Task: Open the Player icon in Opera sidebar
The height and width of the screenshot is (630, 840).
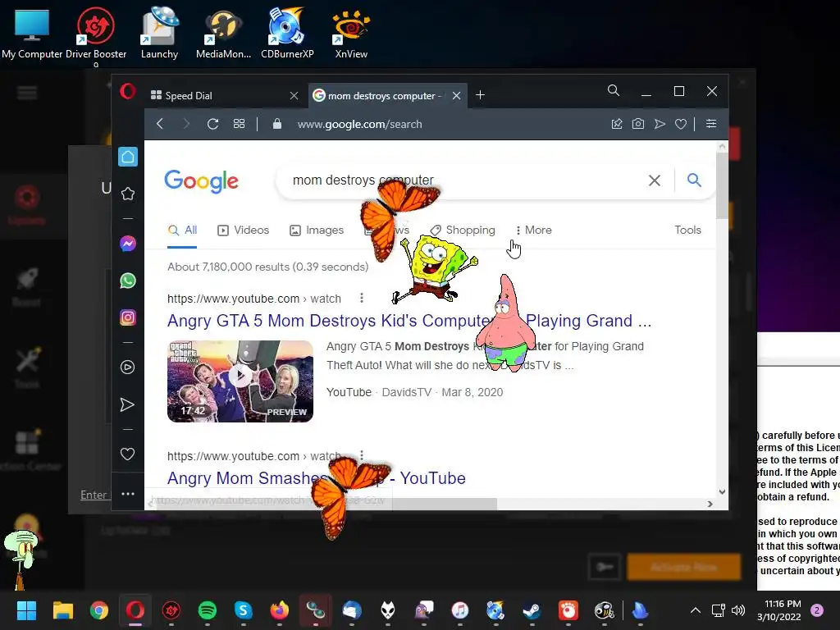Action: coord(127,367)
